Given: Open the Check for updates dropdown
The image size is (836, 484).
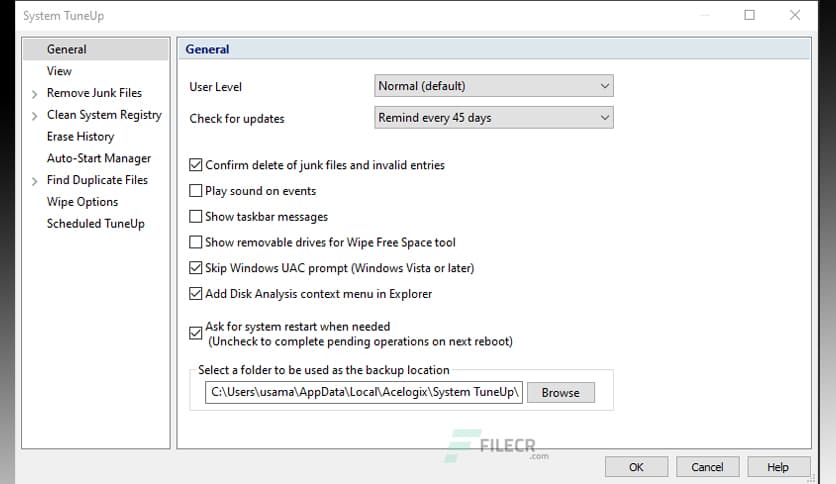Looking at the screenshot, I should pos(494,118).
